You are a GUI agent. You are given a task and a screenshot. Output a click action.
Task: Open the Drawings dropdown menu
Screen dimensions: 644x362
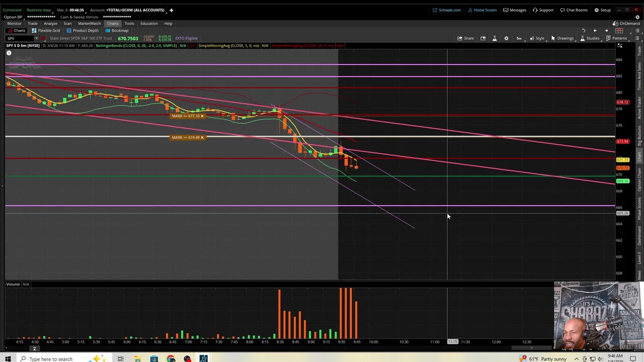[562, 38]
